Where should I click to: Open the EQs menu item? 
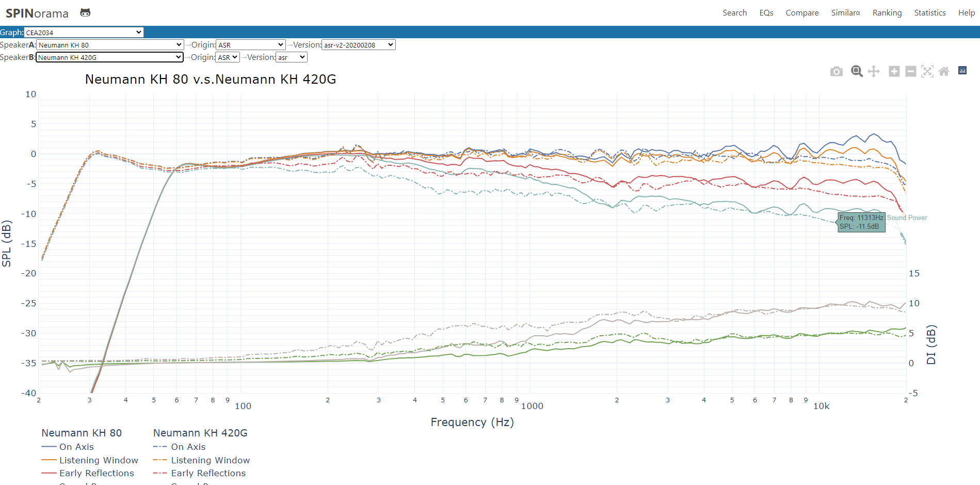766,13
